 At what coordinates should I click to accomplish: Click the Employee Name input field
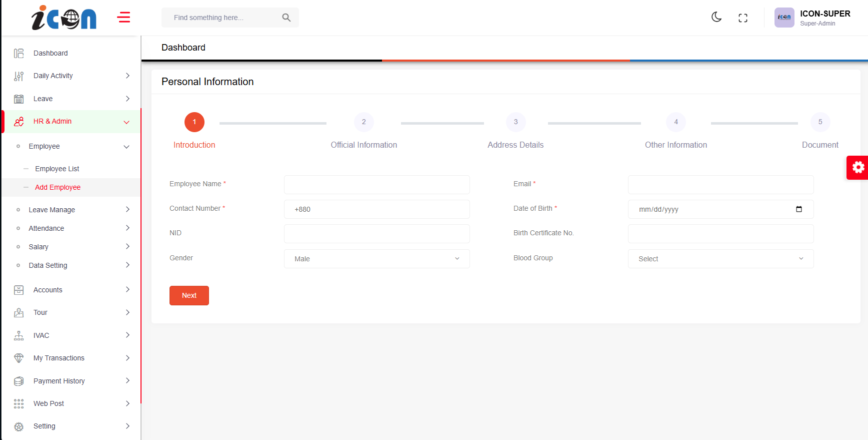pyautogui.click(x=376, y=185)
